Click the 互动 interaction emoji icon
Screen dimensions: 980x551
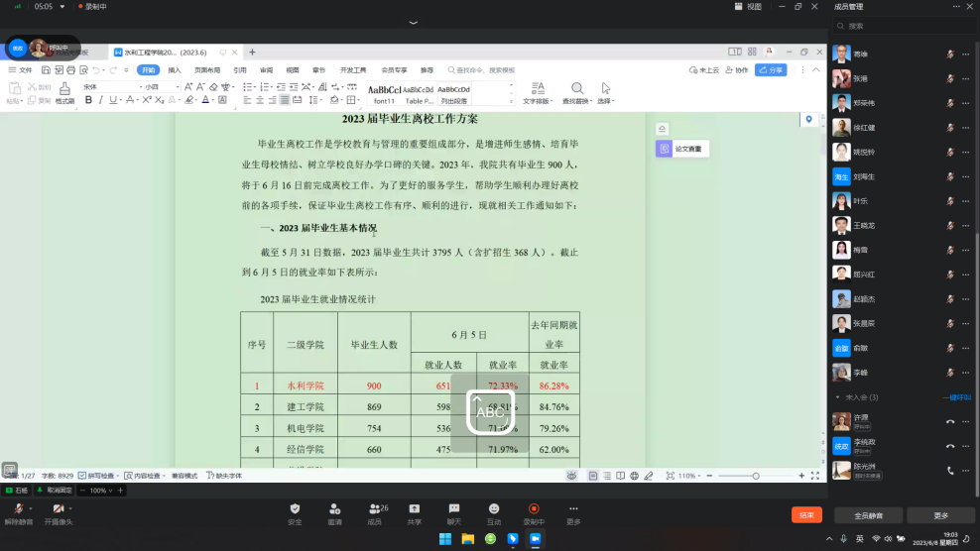[x=493, y=509]
